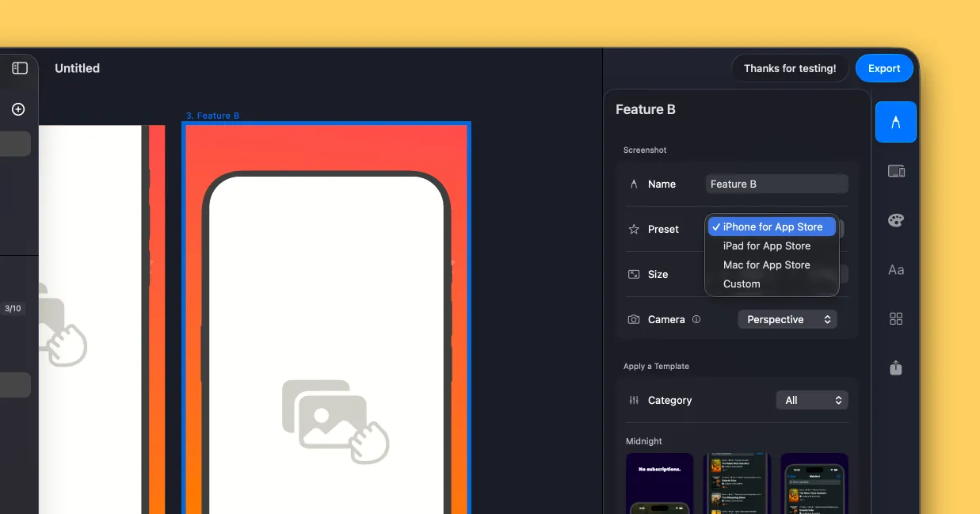Add a new screenshot via plus icon
This screenshot has height=514, width=980.
click(x=18, y=109)
